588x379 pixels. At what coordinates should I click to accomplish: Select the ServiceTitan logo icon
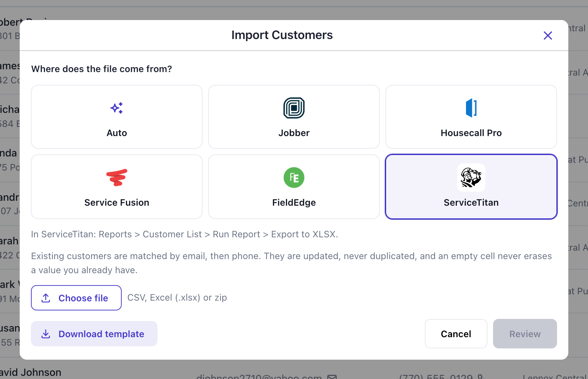(x=471, y=178)
